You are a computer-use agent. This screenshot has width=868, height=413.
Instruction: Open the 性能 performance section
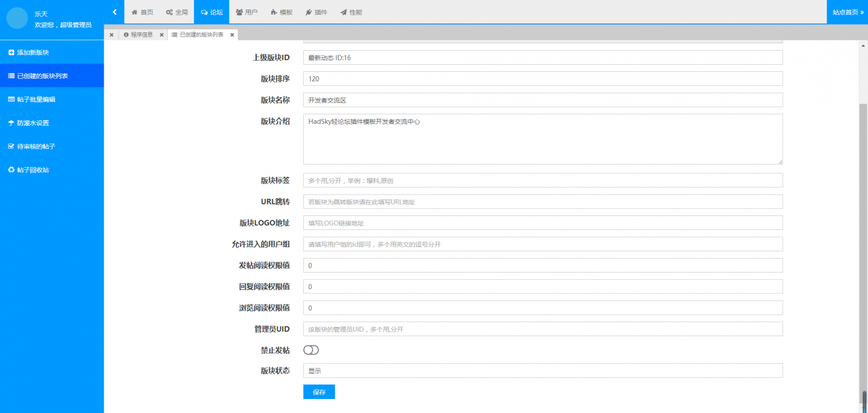click(x=351, y=12)
